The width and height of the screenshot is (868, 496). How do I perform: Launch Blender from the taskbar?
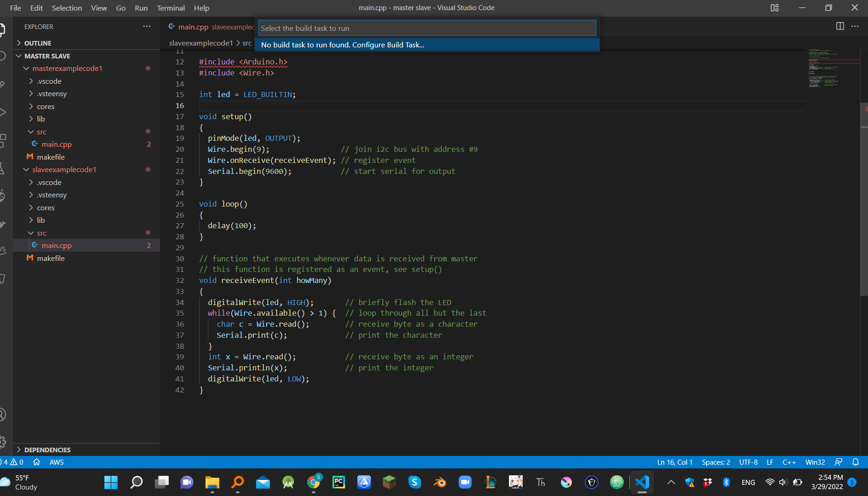click(x=440, y=483)
